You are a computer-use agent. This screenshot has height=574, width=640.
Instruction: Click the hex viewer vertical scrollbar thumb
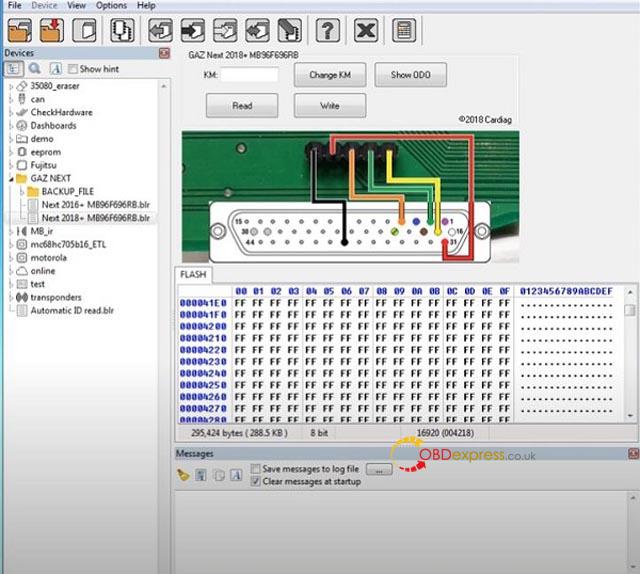(x=630, y=309)
